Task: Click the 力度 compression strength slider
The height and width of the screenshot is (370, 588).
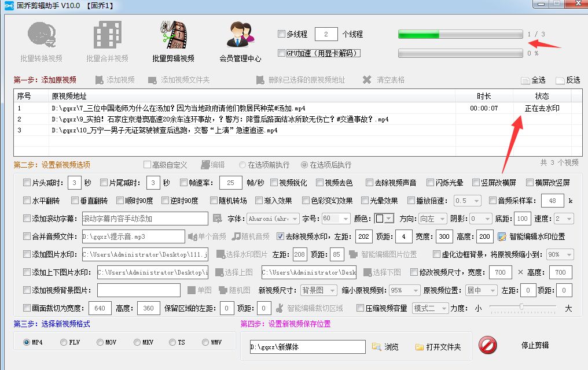Action: pyautogui.click(x=523, y=308)
